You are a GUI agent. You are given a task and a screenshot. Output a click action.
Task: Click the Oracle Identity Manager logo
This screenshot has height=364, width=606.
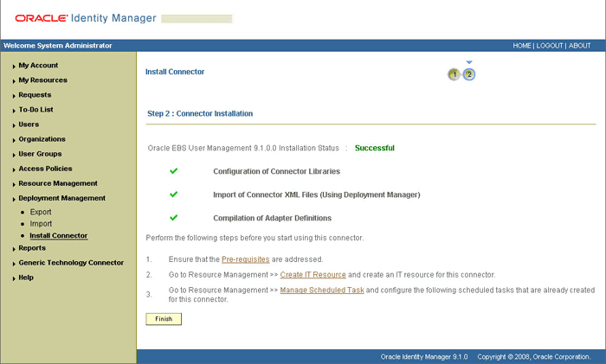tap(86, 18)
